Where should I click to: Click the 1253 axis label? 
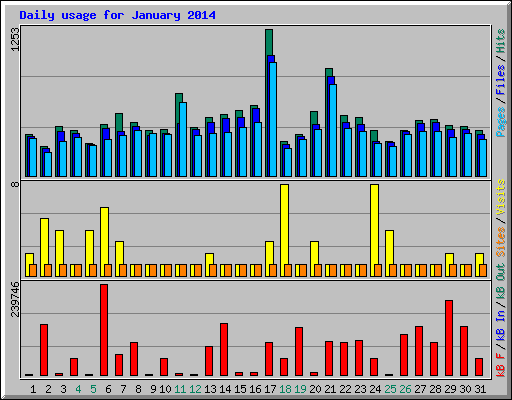click(15, 39)
